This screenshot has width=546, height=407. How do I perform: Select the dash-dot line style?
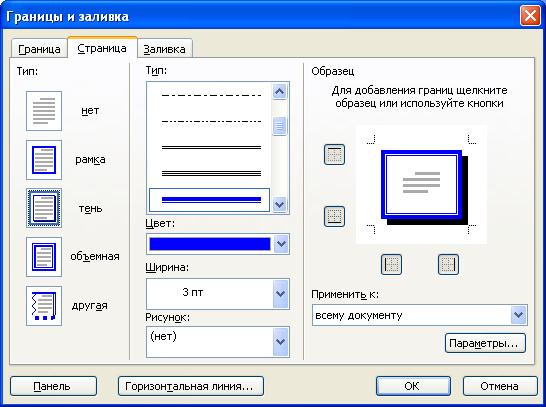pos(211,122)
